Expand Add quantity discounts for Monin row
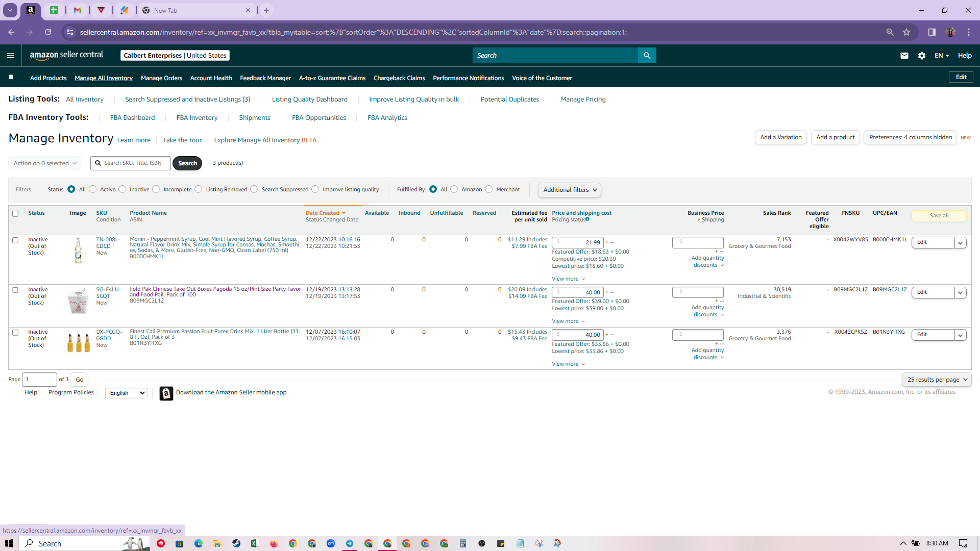980x551 pixels. pos(708,262)
